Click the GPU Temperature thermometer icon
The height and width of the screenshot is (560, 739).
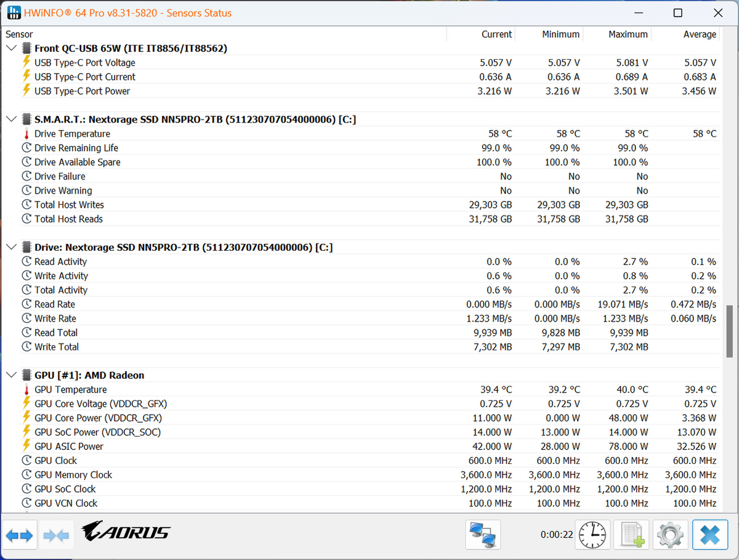tap(26, 389)
